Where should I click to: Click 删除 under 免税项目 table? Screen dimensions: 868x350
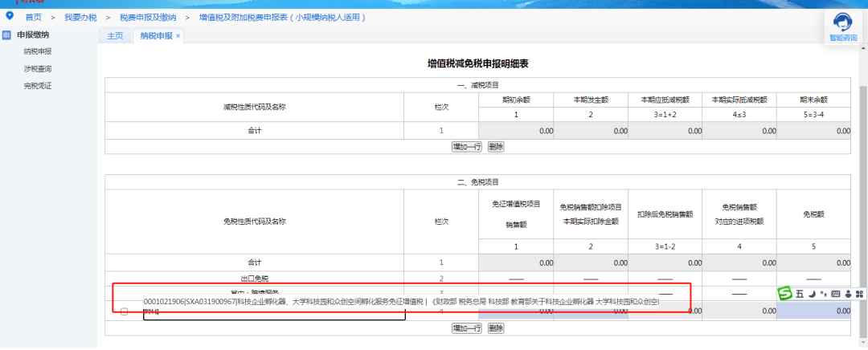[496, 328]
